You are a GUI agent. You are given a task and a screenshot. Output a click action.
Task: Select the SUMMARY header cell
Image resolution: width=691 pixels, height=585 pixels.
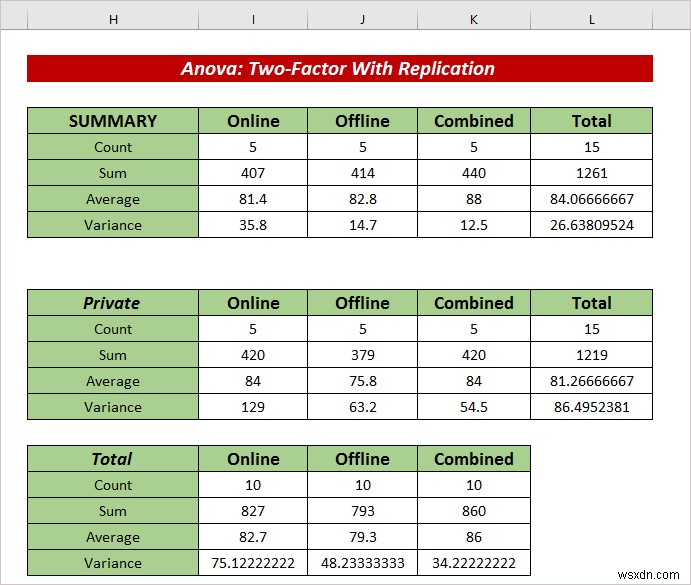click(113, 121)
